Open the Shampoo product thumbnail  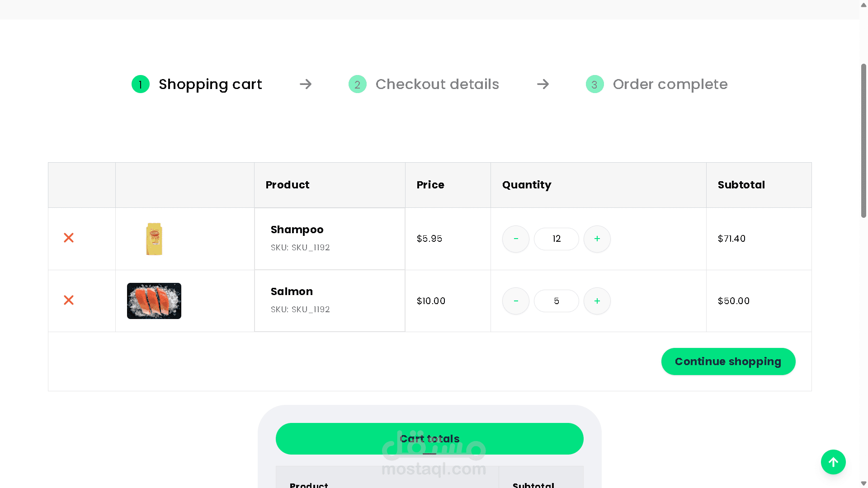click(154, 239)
